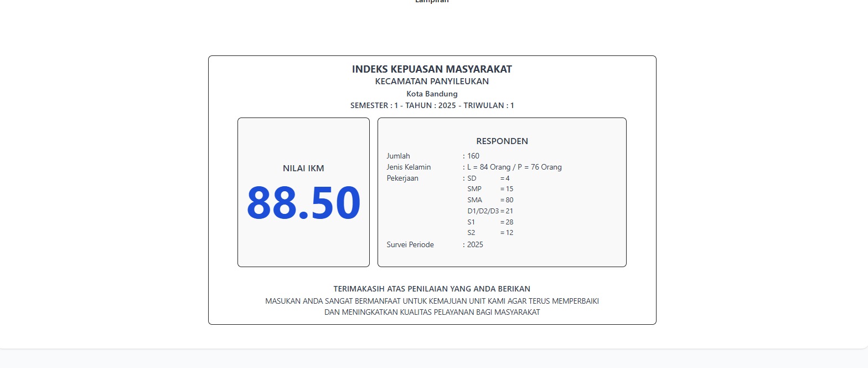Click the D1/D2/D3 = 21 row
868x368 pixels.
coord(490,211)
